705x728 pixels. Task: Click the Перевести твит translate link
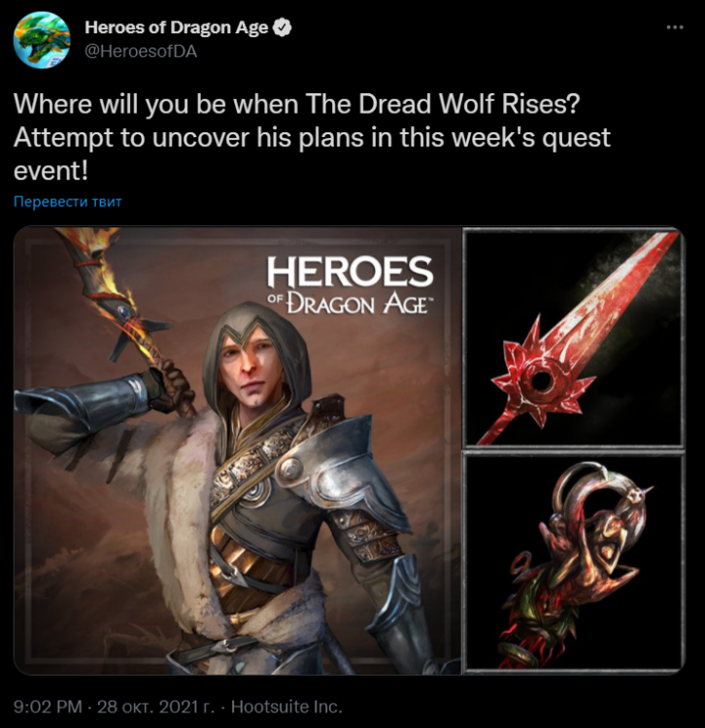click(68, 202)
